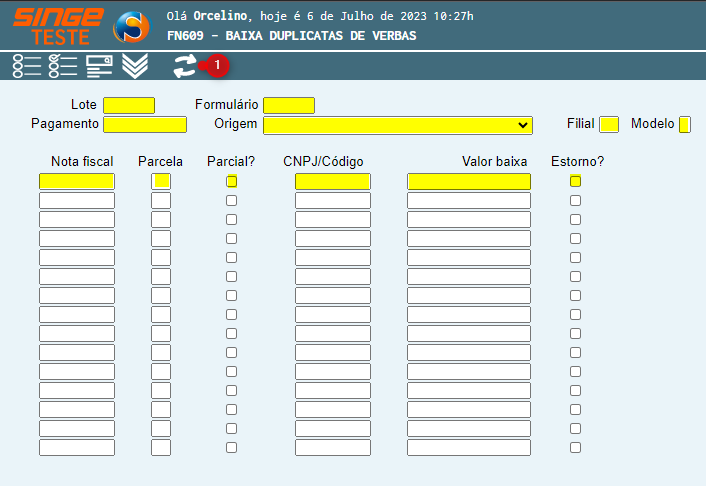Click the checklist icon in toolbar
This screenshot has width=706, height=486.
click(63, 67)
